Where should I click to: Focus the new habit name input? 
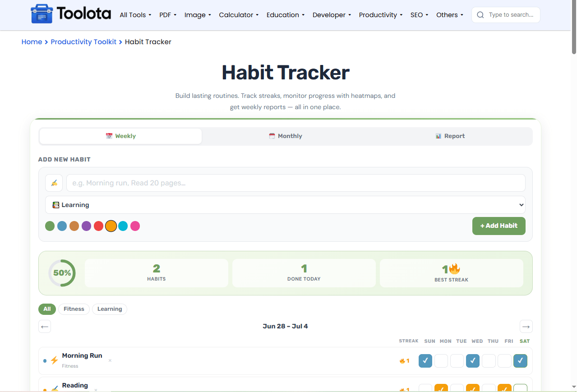[296, 183]
